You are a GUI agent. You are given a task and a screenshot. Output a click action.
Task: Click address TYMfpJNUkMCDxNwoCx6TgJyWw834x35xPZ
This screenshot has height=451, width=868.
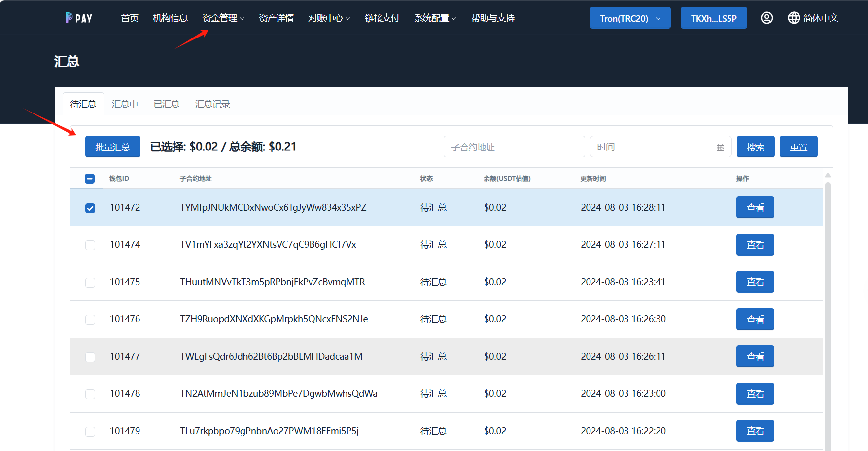[x=273, y=207]
